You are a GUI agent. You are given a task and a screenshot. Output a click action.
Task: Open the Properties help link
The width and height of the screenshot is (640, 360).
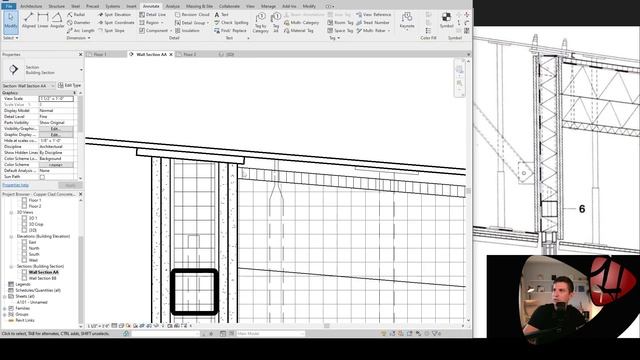[15, 185]
